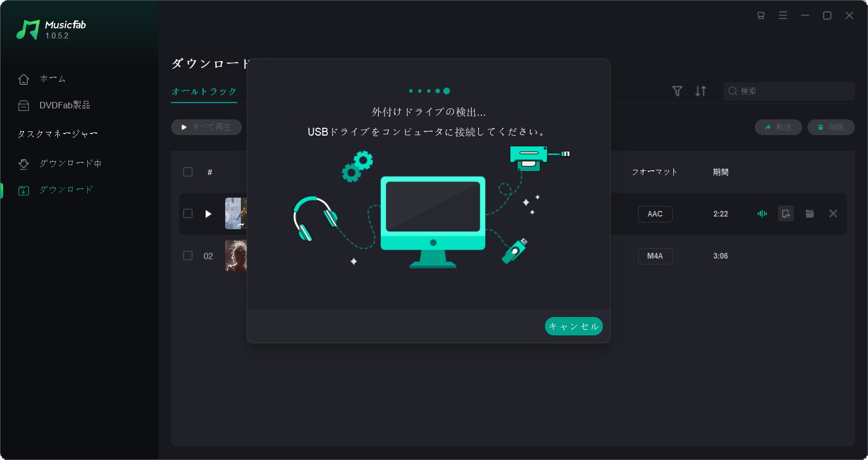This screenshot has width=868, height=460.
Task: Open the ダウンロード中 downloading list
Action: [70, 163]
